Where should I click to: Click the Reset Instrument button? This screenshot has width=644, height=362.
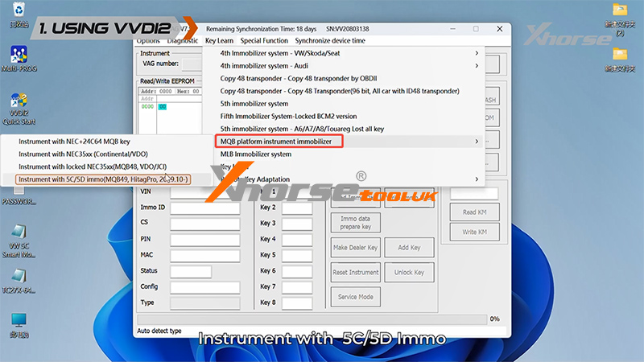356,272
